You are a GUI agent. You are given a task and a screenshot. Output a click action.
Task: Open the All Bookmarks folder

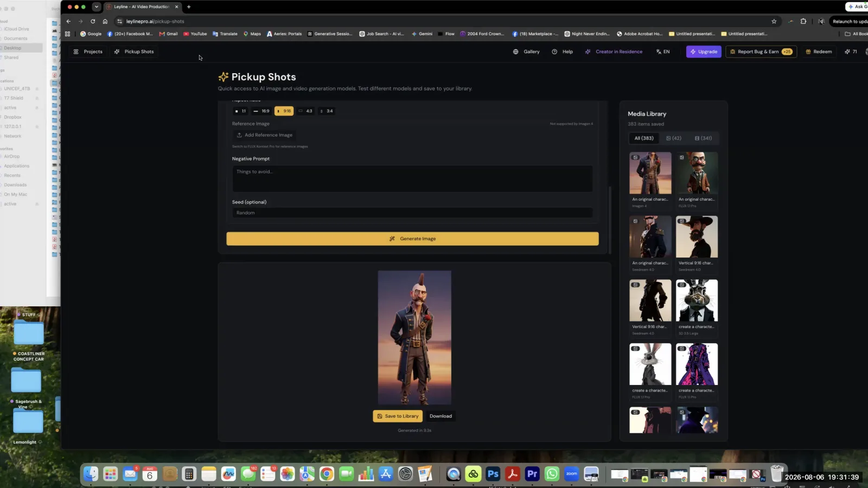(856, 34)
